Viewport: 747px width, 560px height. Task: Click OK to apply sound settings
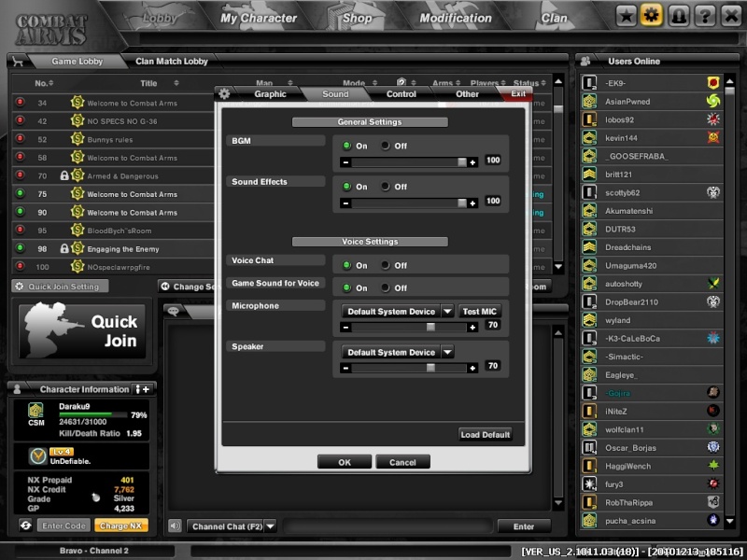(345, 462)
